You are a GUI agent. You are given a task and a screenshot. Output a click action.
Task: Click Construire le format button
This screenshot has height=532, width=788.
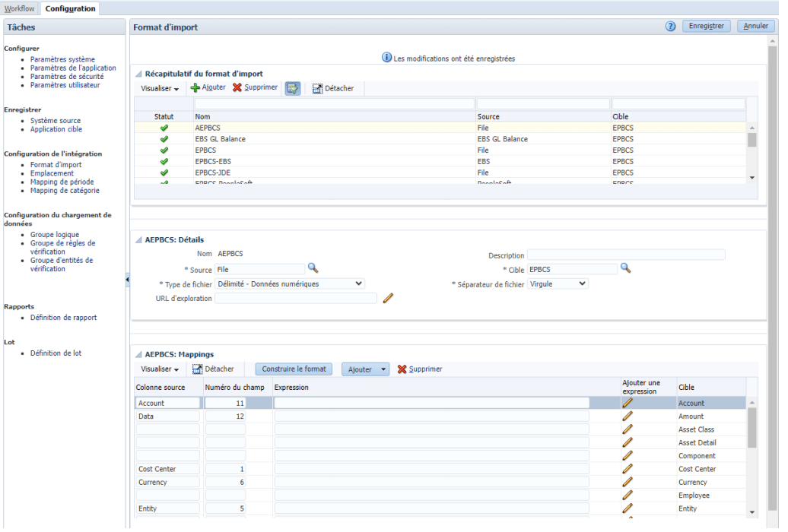[x=294, y=369]
